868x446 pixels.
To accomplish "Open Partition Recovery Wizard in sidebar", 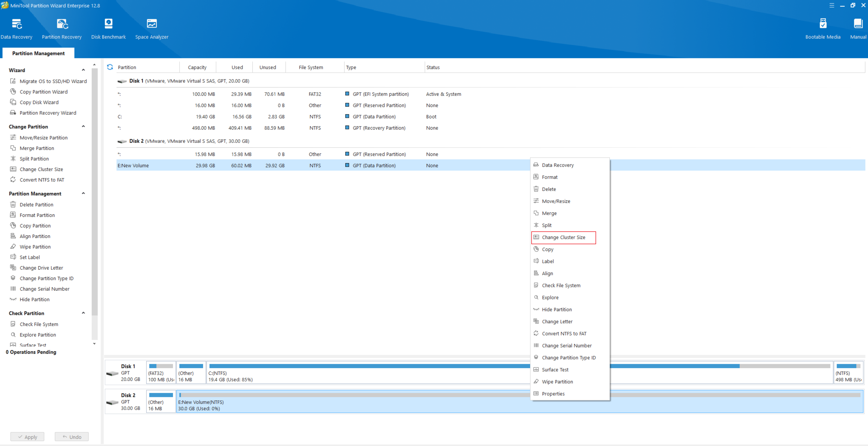I will pos(43,113).
